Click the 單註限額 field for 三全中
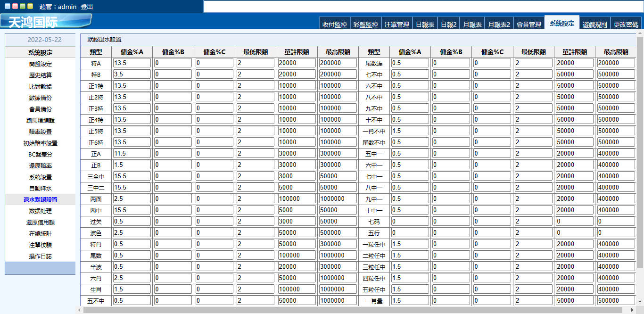This screenshot has height=314, width=644. 297,176
